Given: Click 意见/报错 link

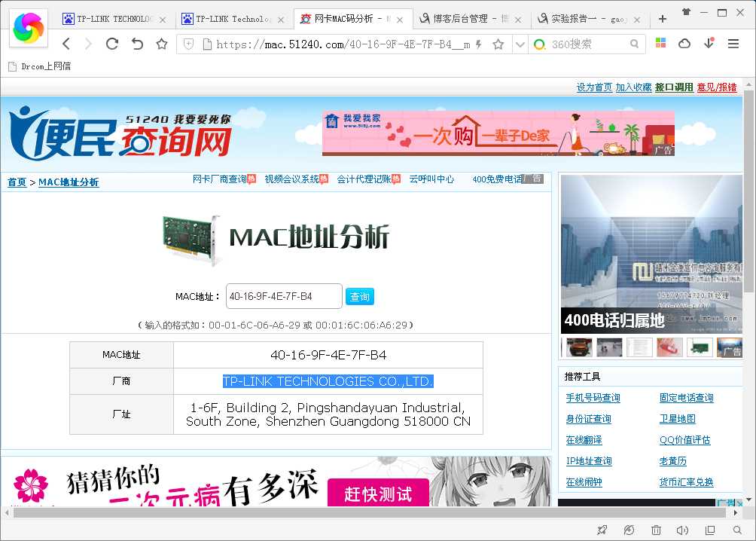Looking at the screenshot, I should (717, 87).
